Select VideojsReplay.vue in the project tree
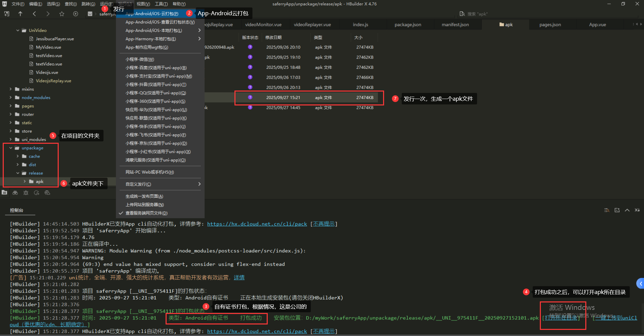The image size is (644, 336). tap(53, 81)
